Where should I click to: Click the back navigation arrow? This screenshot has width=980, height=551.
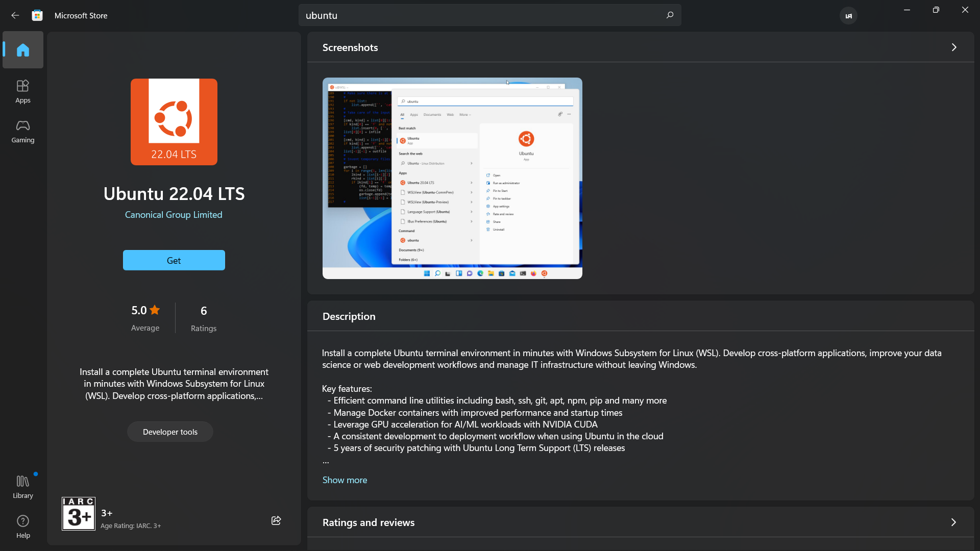click(15, 15)
